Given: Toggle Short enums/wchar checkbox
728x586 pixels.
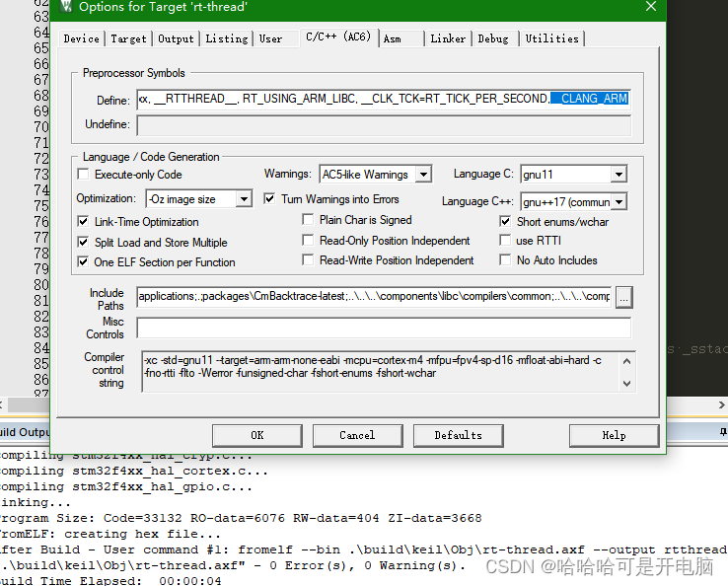Looking at the screenshot, I should click(x=505, y=222).
